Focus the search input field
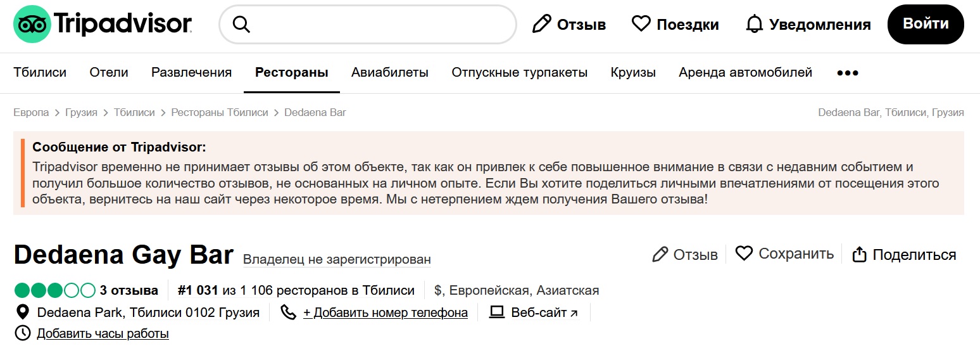The height and width of the screenshot is (348, 980). click(368, 25)
